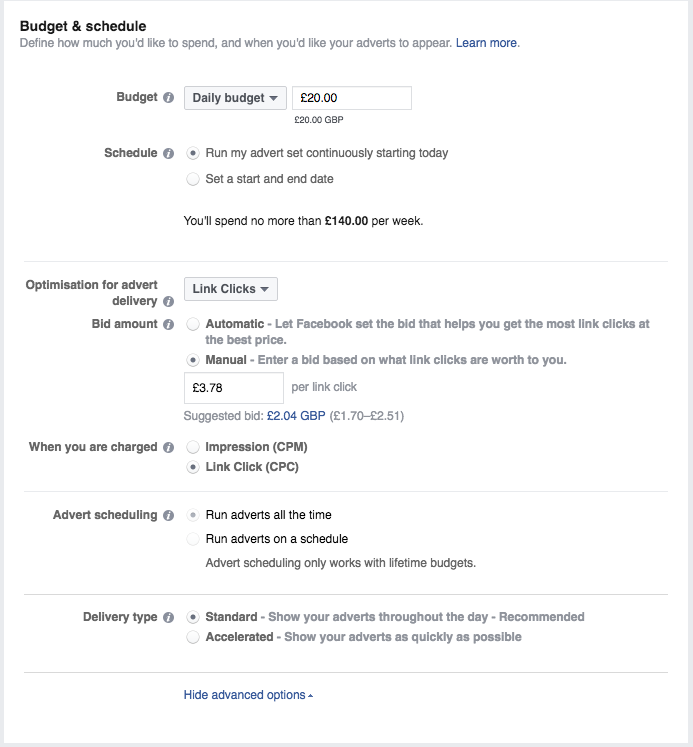This screenshot has width=693, height=747.
Task: Click the Advert scheduling info icon
Action: 168,516
